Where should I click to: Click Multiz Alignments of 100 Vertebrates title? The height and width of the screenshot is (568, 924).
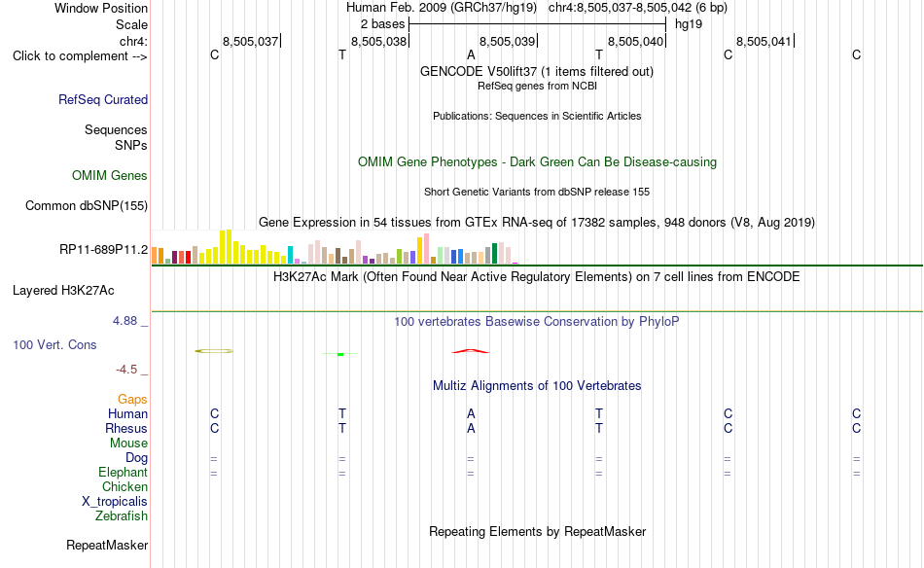[x=537, y=386]
